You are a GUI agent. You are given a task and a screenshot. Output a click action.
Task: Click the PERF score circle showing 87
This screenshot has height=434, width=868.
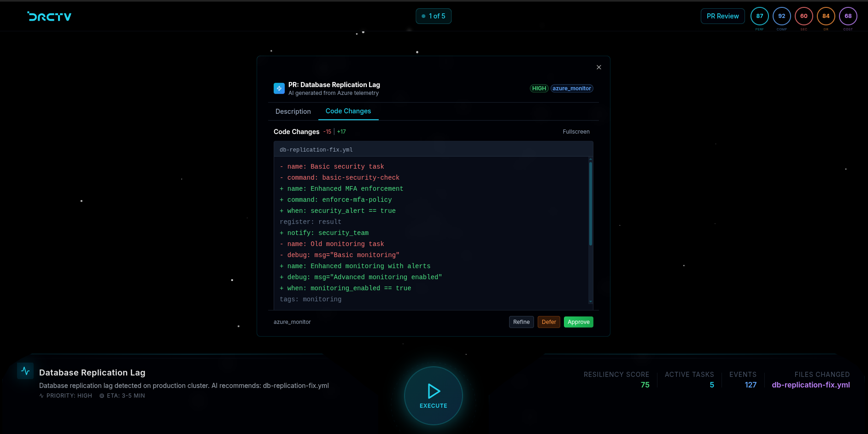(x=759, y=16)
